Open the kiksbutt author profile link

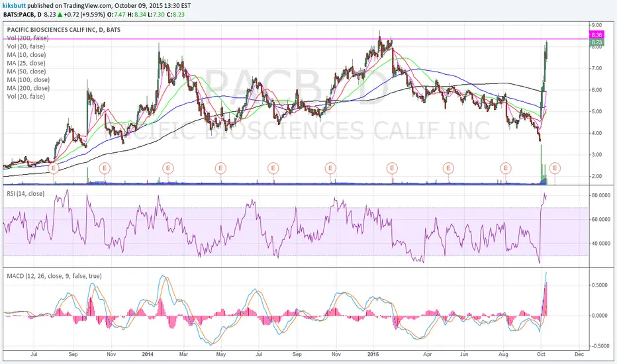click(15, 6)
